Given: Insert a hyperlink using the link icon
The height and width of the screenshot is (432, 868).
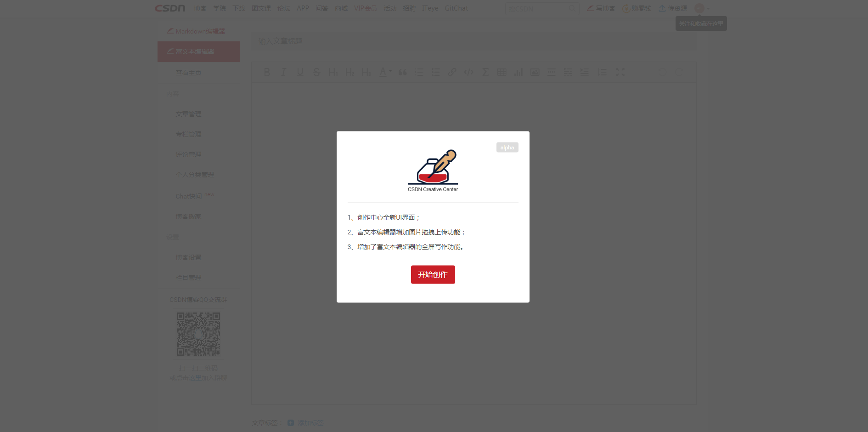Looking at the screenshot, I should click(452, 72).
